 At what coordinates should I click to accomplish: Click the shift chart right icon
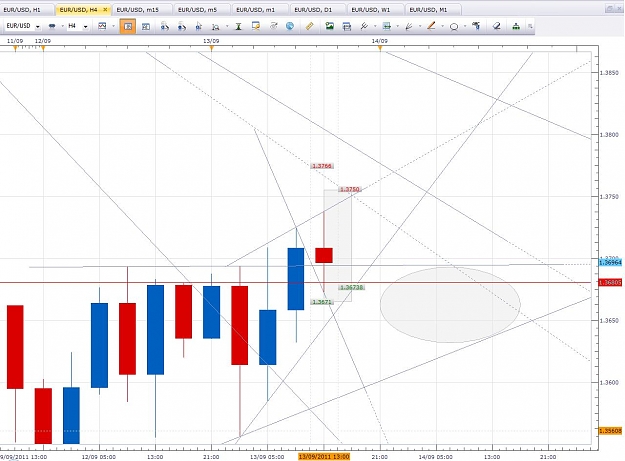[x=182, y=26]
